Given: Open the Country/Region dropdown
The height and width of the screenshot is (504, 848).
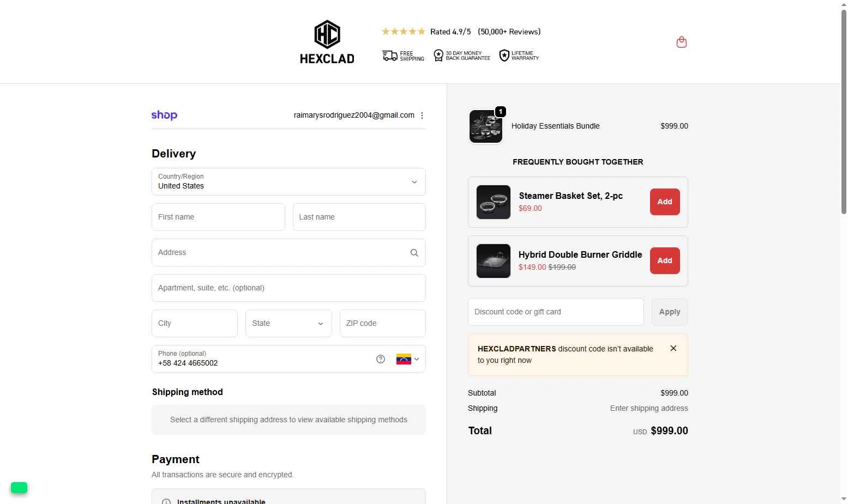Looking at the screenshot, I should coord(288,182).
